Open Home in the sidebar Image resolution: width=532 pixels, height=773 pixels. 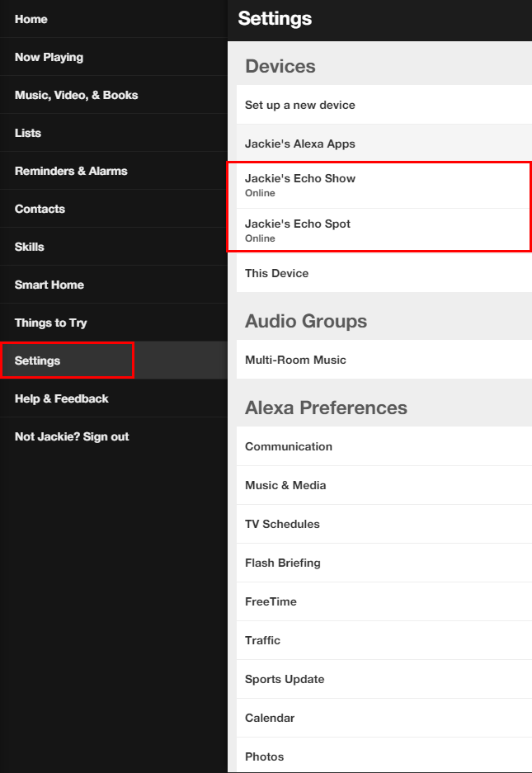pos(113,19)
